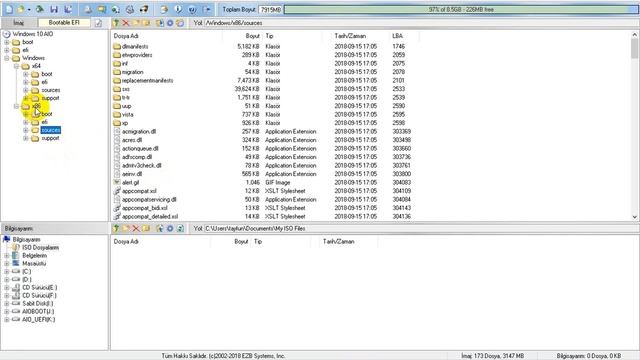Click the red Delete X in image toolbar

(126, 23)
